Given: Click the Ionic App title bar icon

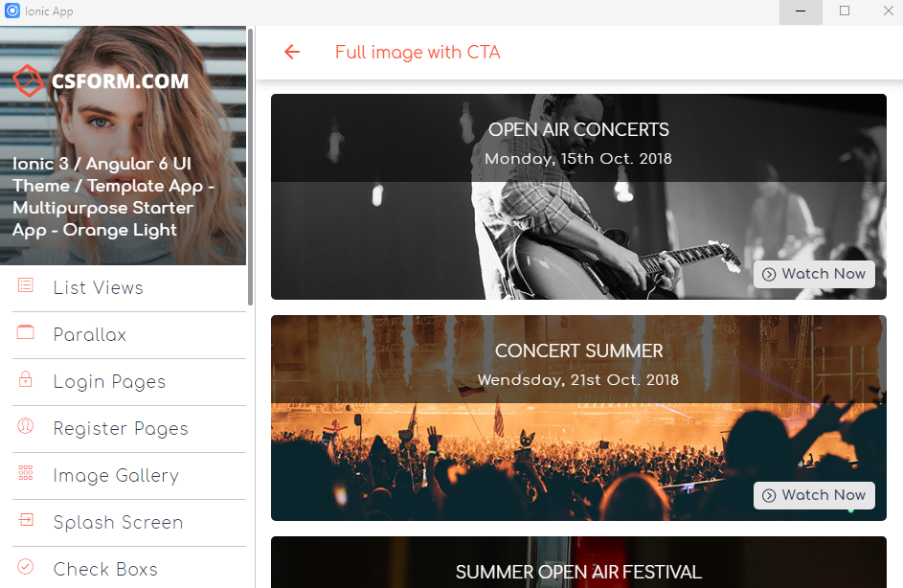Looking at the screenshot, I should click(x=12, y=11).
